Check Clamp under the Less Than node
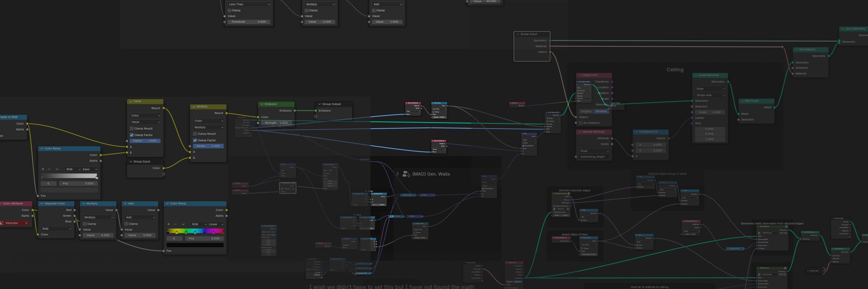Viewport: 868px width, 289px height. pos(229,10)
